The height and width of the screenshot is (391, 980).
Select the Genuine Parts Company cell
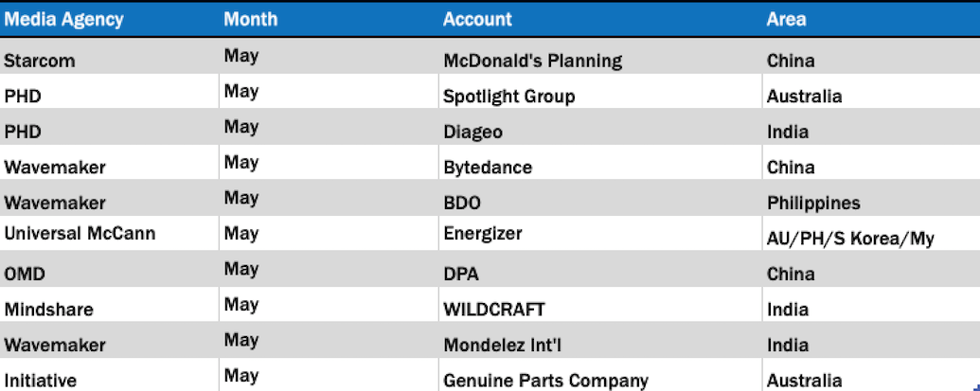[545, 381]
